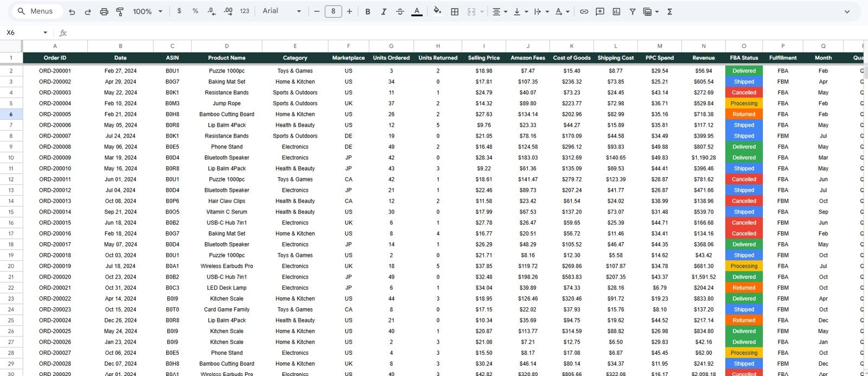Select row 6 header

pos(11,114)
